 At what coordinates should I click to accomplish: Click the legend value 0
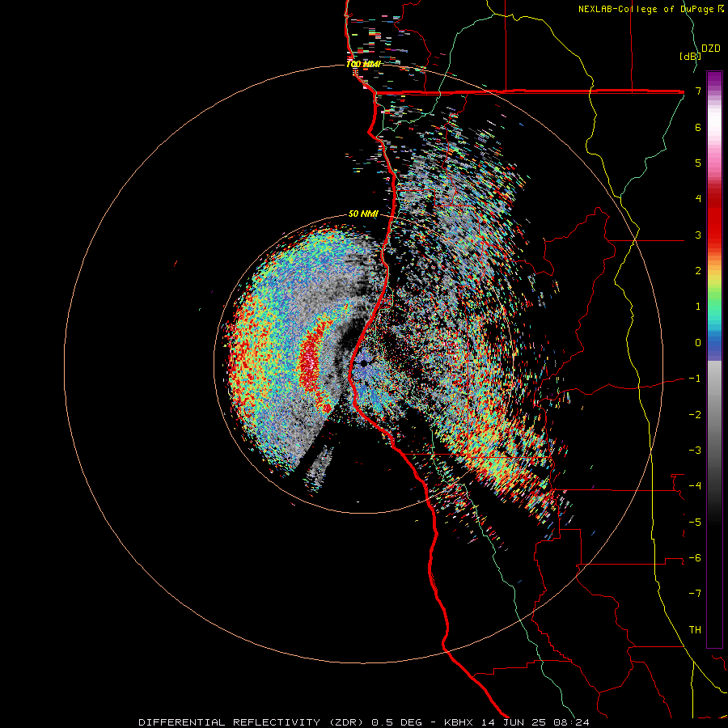coord(698,343)
